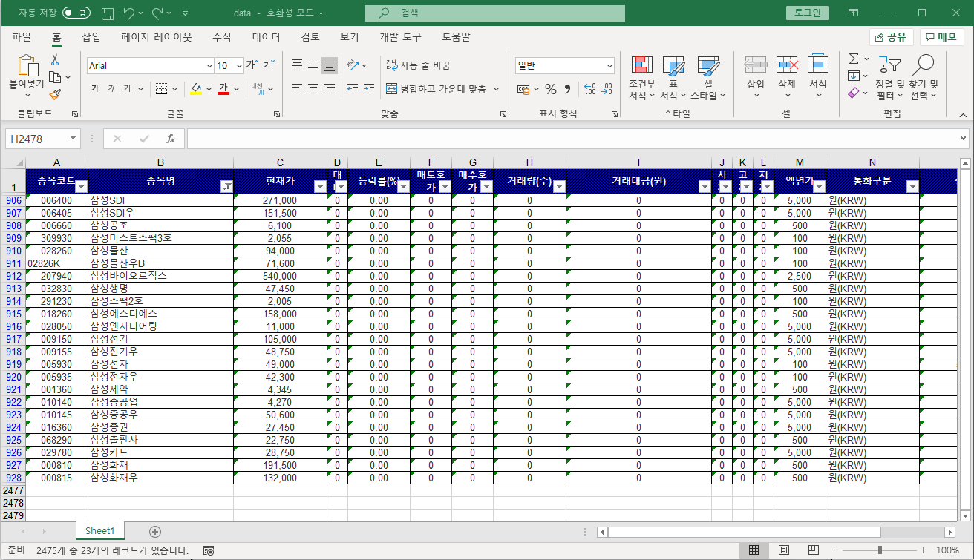Screen dimensions: 974x560
Task: Click the search box (검색)
Action: (494, 13)
